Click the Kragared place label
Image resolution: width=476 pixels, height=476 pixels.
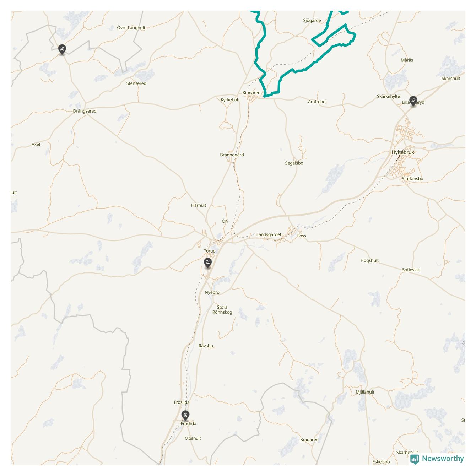tap(309, 440)
